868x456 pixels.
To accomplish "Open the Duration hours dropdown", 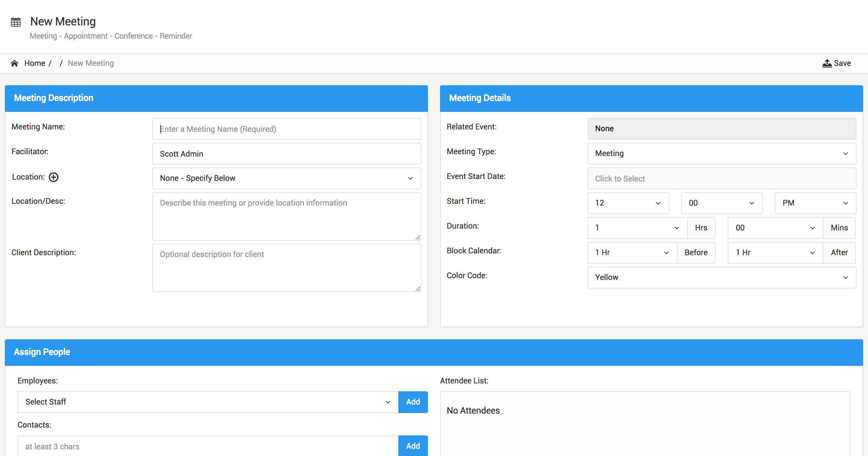I will 637,228.
